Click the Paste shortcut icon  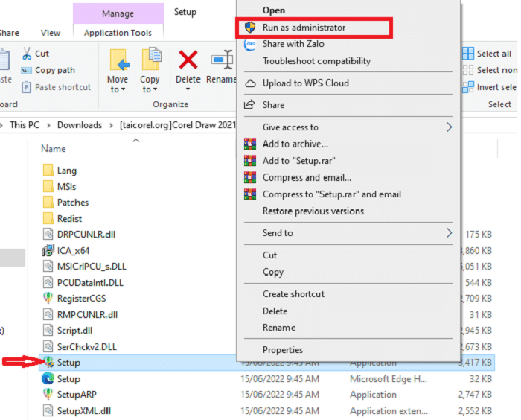(26, 87)
